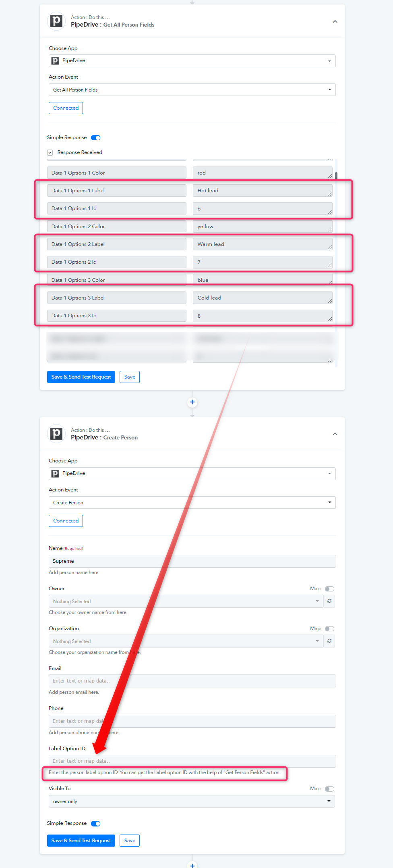Image resolution: width=393 pixels, height=868 pixels.
Task: Collapse the Create Person action step
Action: [x=335, y=434]
